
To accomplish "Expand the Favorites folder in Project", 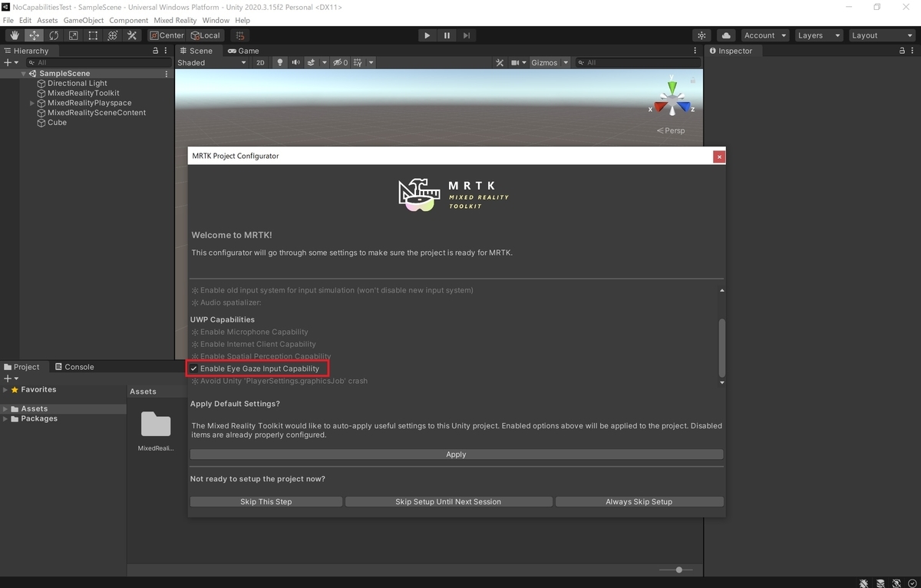I will (5, 390).
